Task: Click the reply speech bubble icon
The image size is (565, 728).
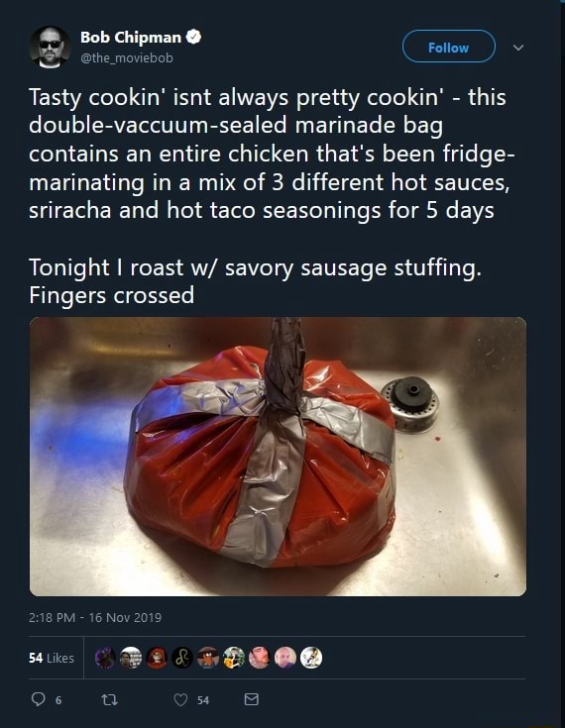Action: click(x=38, y=699)
